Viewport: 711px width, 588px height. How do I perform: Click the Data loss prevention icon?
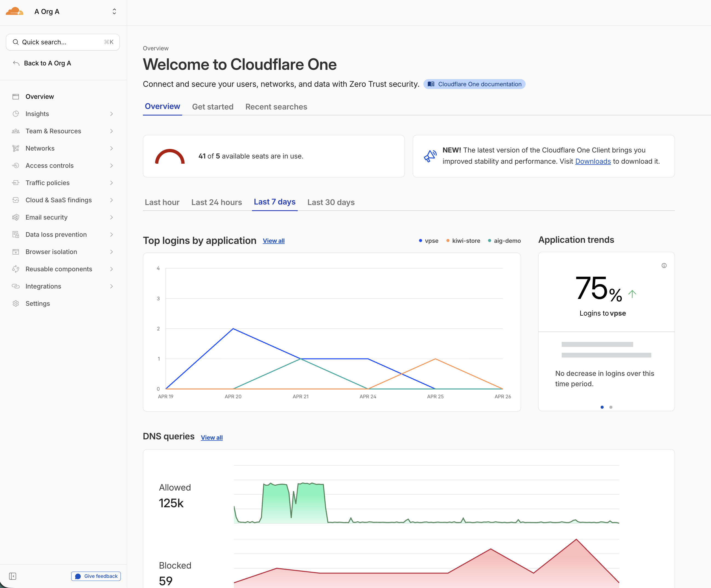pyautogui.click(x=16, y=235)
